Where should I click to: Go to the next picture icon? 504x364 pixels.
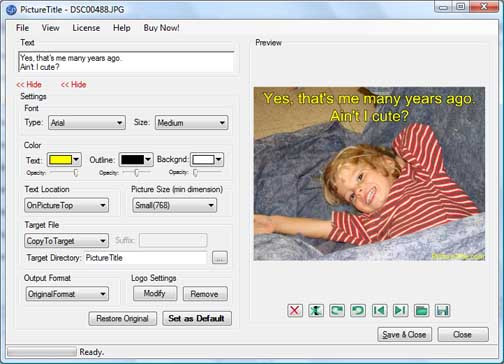point(400,310)
